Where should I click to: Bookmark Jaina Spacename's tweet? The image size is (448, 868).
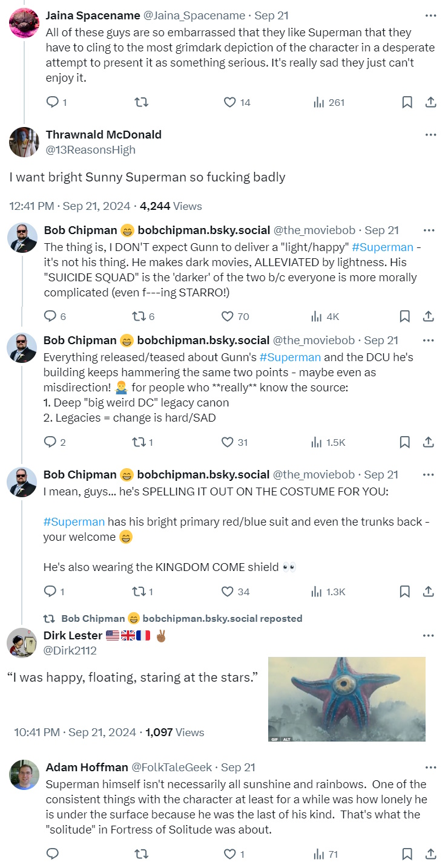(407, 102)
